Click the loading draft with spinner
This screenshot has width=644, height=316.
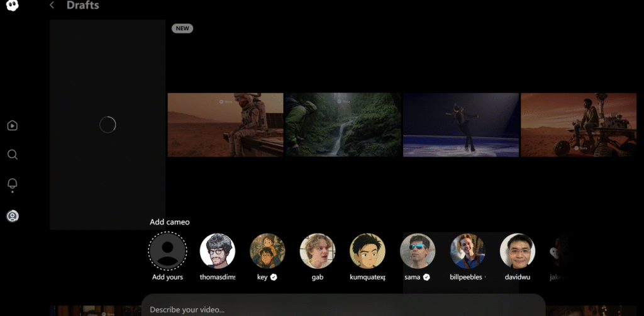pyautogui.click(x=108, y=125)
